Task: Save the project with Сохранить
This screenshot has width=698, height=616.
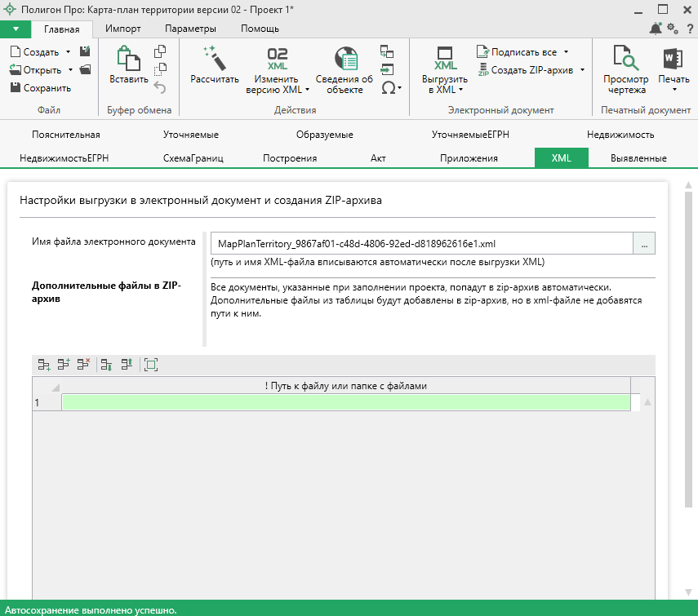Action: point(40,88)
